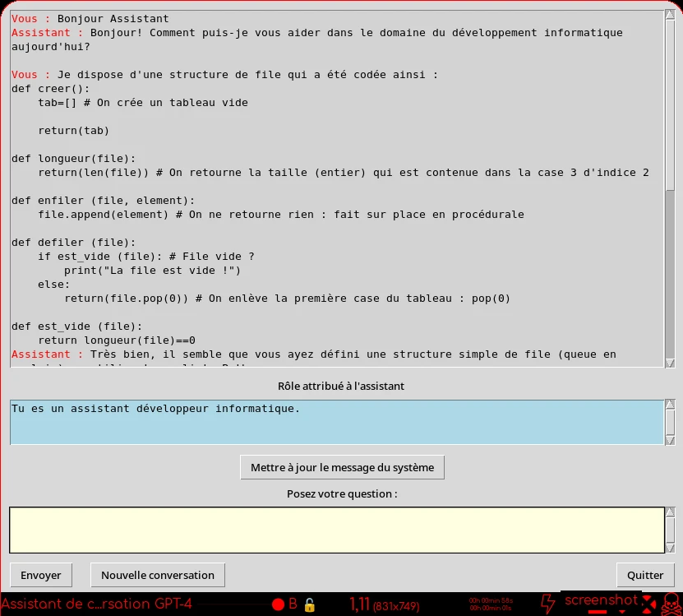
Task: Click the screenshot label in status bar
Action: 601,600
